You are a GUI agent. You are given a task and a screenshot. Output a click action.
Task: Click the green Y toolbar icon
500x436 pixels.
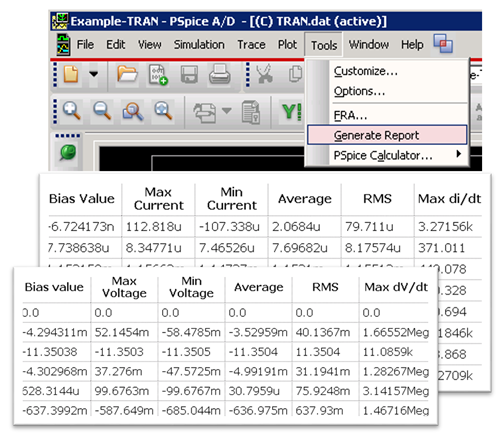[292, 112]
